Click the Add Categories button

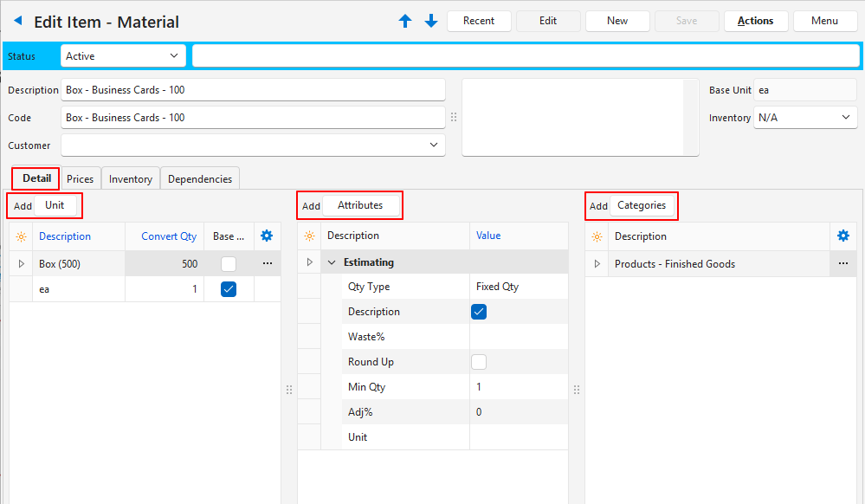[641, 206]
